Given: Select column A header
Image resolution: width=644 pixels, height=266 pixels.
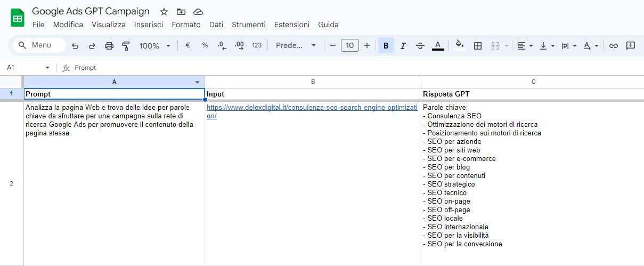Looking at the screenshot, I should tap(114, 82).
